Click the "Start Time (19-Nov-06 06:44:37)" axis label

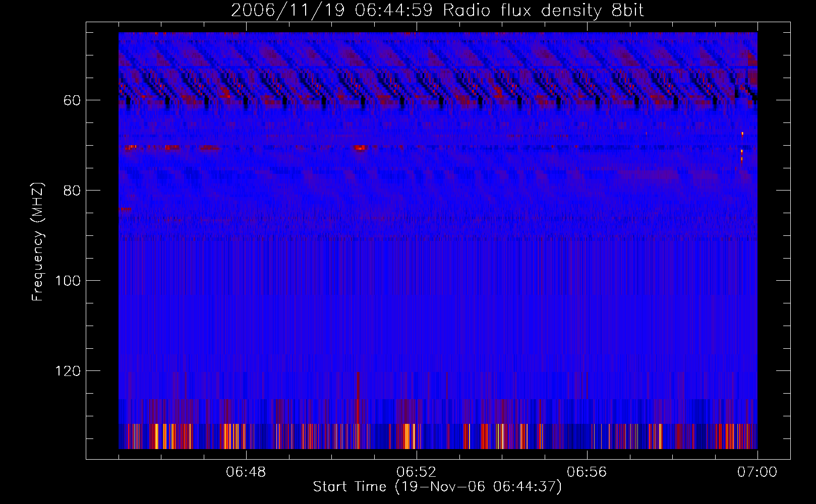point(437,487)
